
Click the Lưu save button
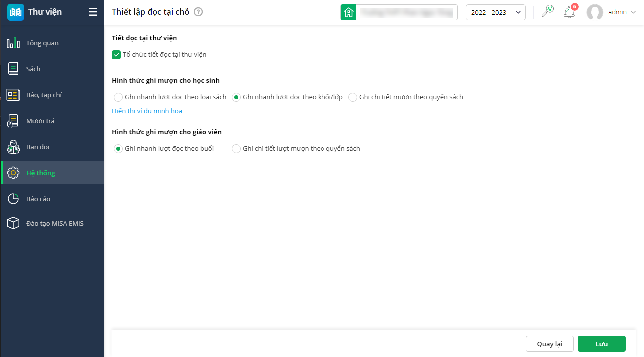[x=601, y=344]
